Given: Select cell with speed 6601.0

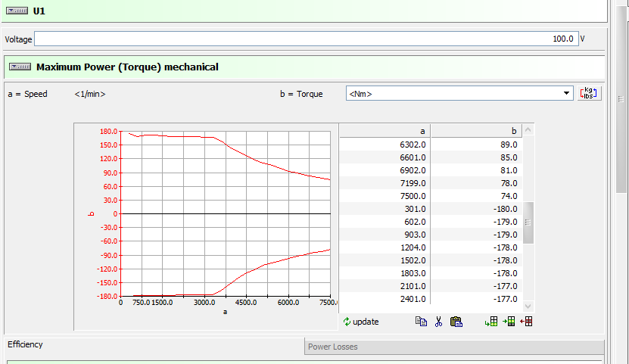Looking at the screenshot, I should 385,157.
